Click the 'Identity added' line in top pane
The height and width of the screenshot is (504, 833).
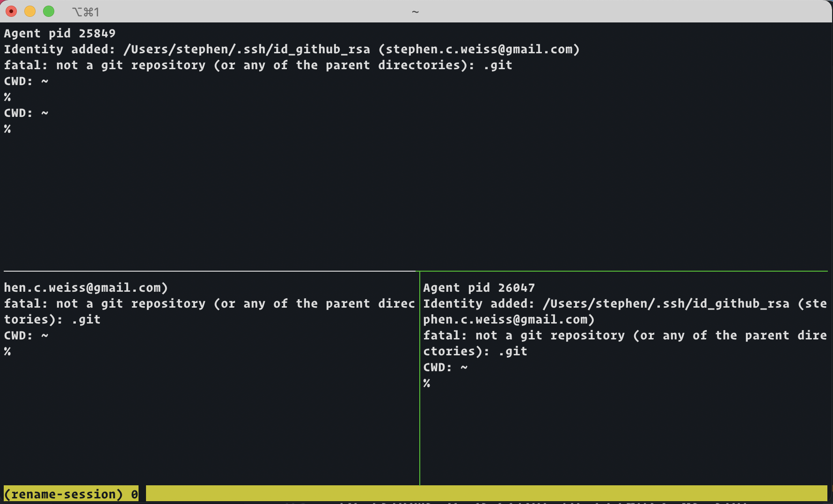[292, 50]
